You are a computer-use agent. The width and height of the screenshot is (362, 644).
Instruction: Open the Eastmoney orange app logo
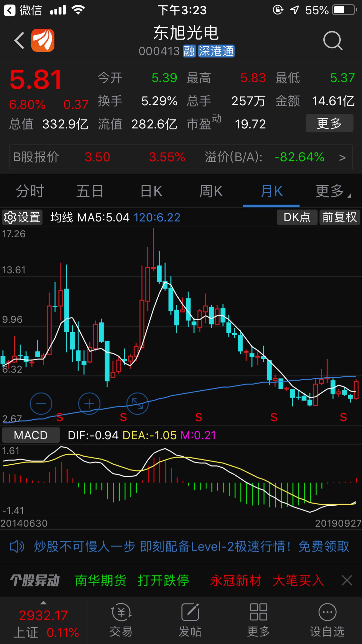click(x=43, y=40)
